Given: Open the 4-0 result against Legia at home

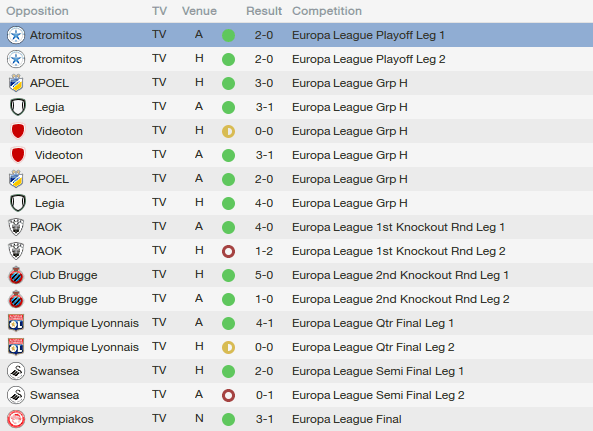Looking at the screenshot, I should (264, 203).
